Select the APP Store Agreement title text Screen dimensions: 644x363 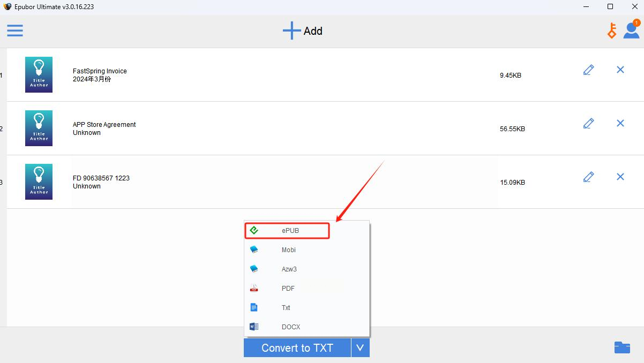click(104, 125)
